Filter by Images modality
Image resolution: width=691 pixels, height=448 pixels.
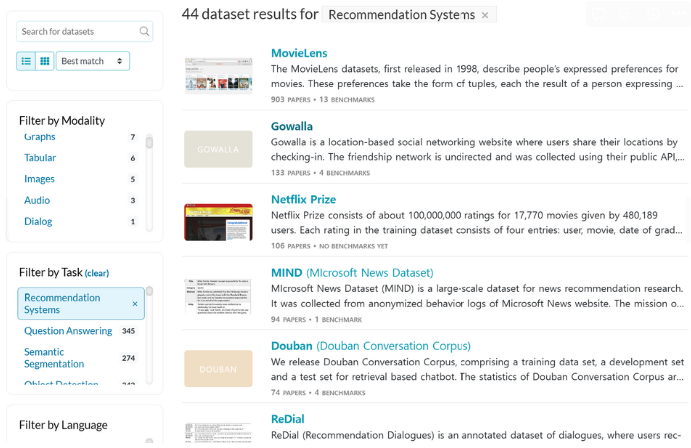(x=39, y=179)
